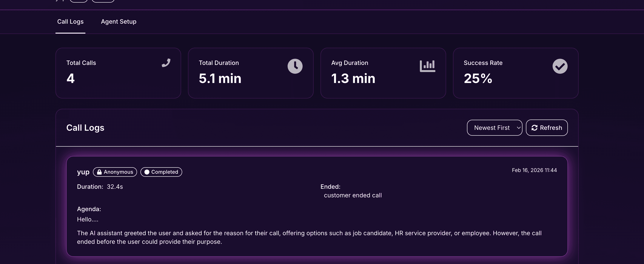Click the refresh arrows icon in Refresh button

pos(535,128)
